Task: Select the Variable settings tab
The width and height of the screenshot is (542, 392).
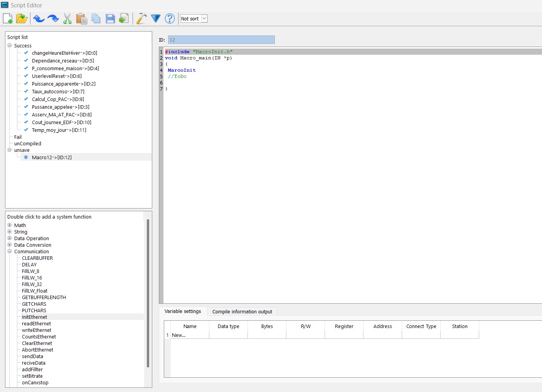Action: pyautogui.click(x=183, y=311)
